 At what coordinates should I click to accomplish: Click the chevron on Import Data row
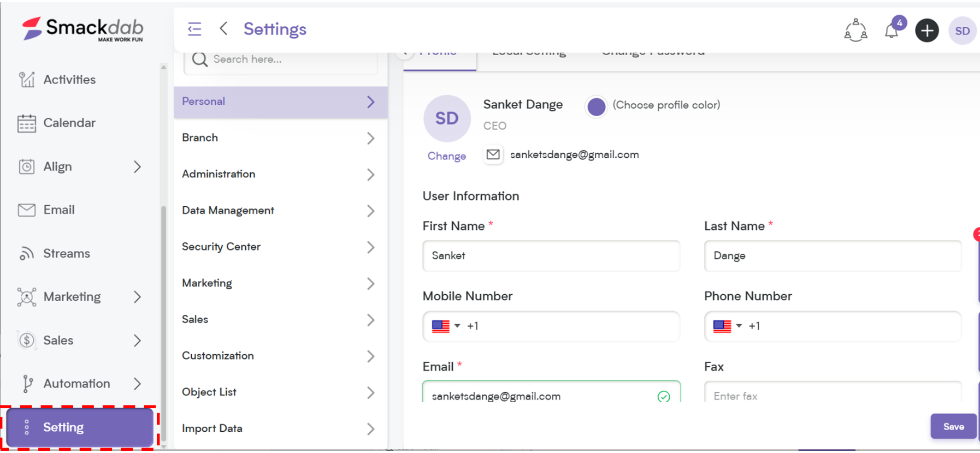point(370,429)
